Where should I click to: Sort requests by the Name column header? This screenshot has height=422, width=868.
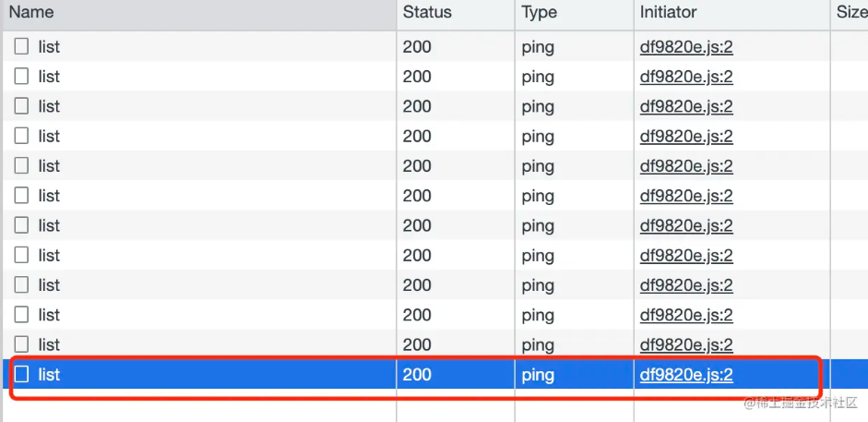point(31,13)
